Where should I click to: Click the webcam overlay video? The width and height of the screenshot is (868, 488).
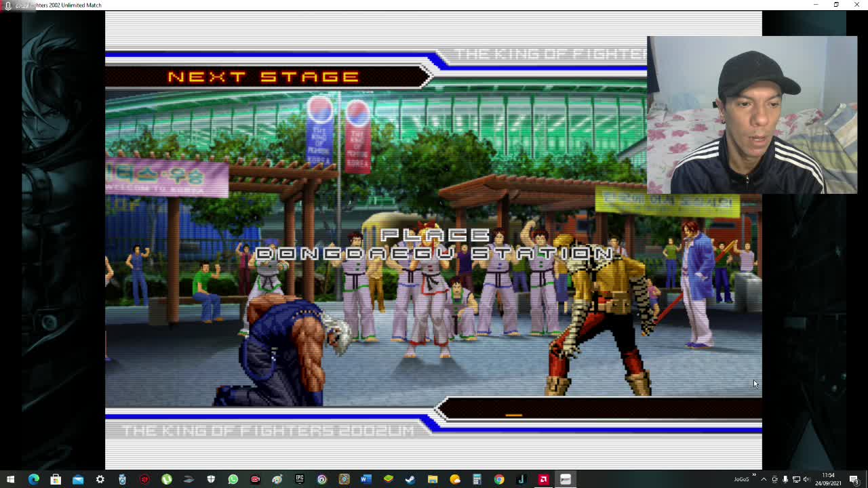[752, 115]
